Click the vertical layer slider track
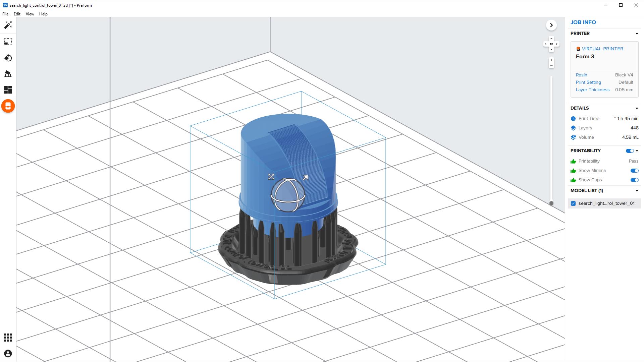The image size is (644, 362). (551, 139)
